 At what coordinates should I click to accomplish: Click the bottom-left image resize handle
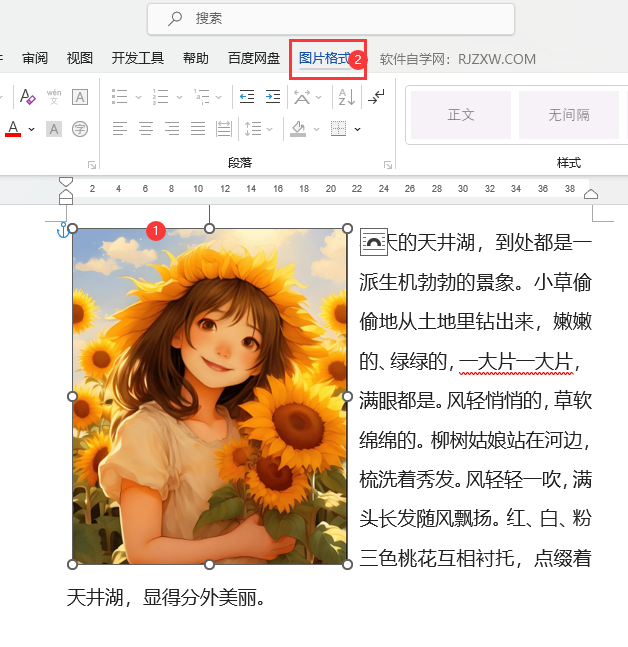tap(73, 564)
